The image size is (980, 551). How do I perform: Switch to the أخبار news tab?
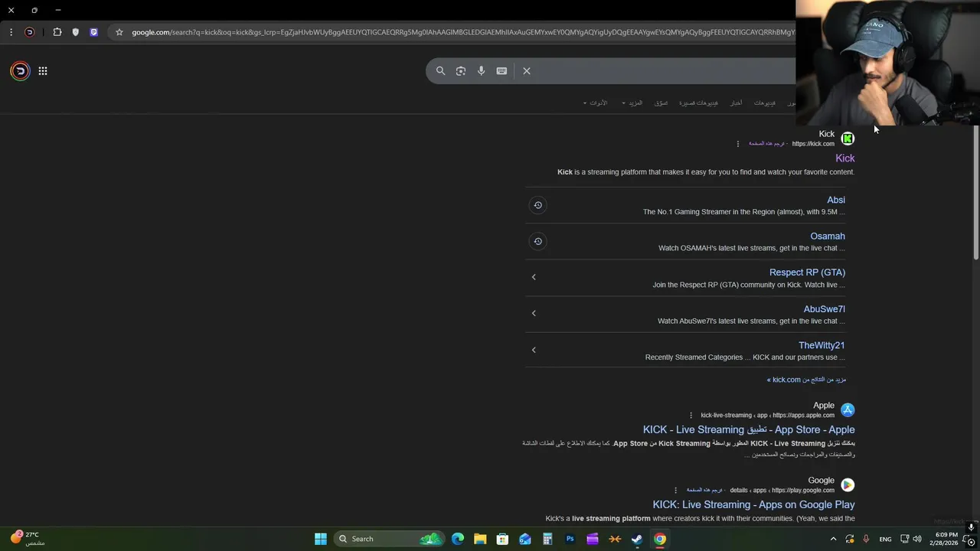[x=736, y=103]
